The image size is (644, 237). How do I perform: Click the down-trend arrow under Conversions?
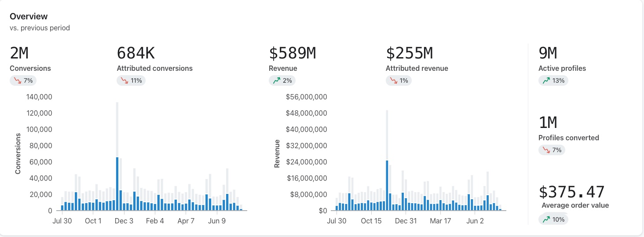point(17,80)
